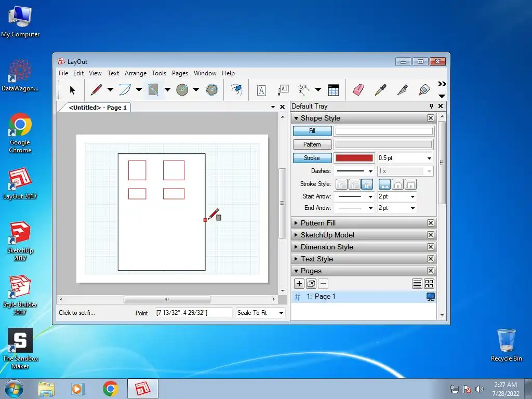This screenshot has width=532, height=399.
Task: Close the Shape Style panel
Action: (431, 118)
